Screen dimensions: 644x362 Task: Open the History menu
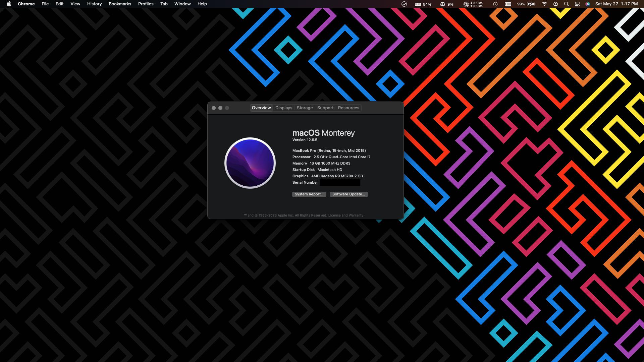point(94,4)
